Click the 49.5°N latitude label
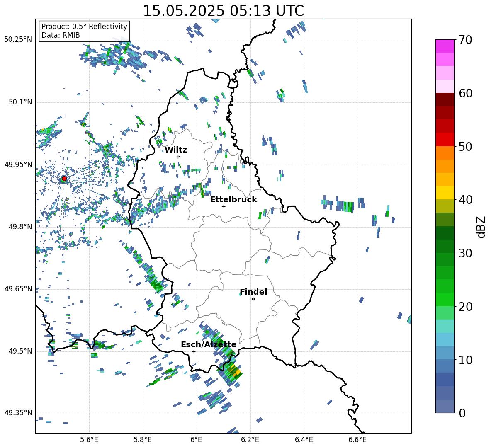 coord(20,351)
